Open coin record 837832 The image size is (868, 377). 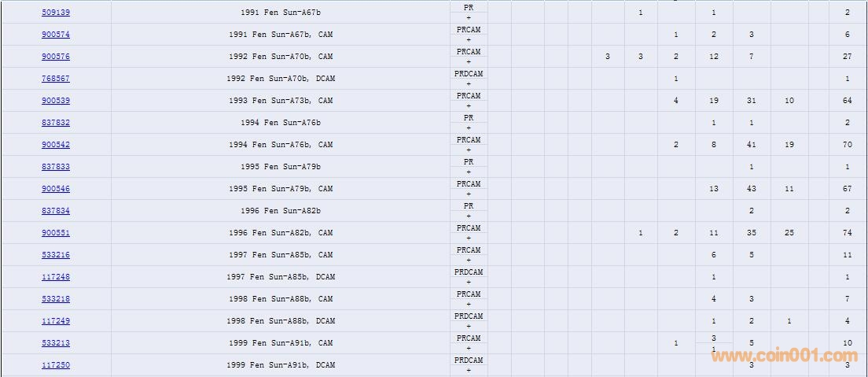(x=55, y=123)
